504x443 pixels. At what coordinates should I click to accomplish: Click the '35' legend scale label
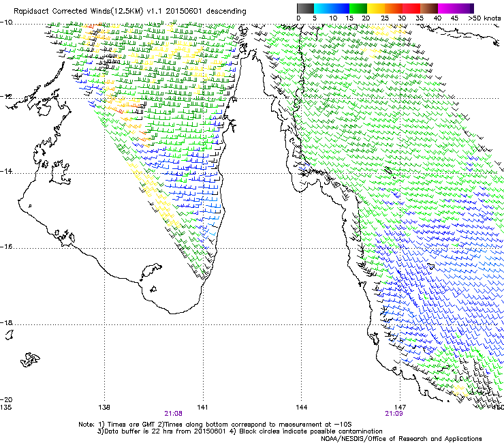420,18
